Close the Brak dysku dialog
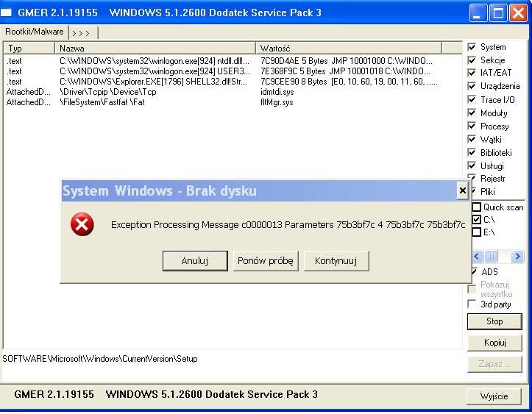The image size is (532, 414). [462, 190]
